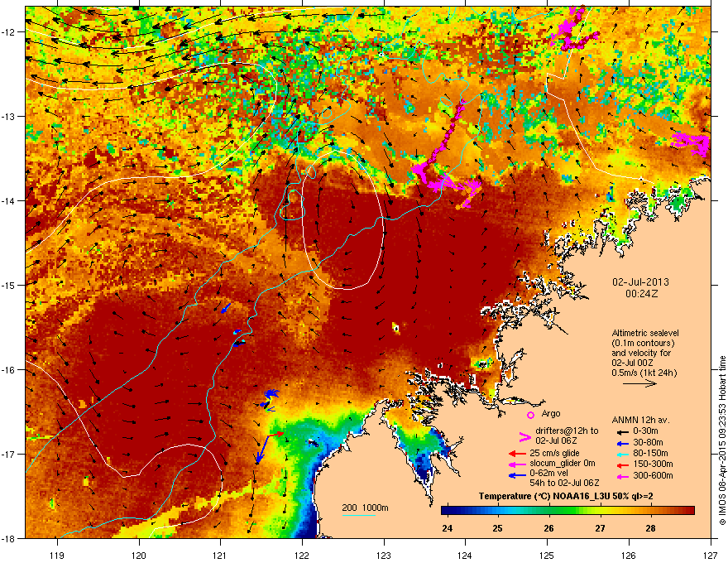Click the cyan line under '200 1000m'

coord(358,515)
